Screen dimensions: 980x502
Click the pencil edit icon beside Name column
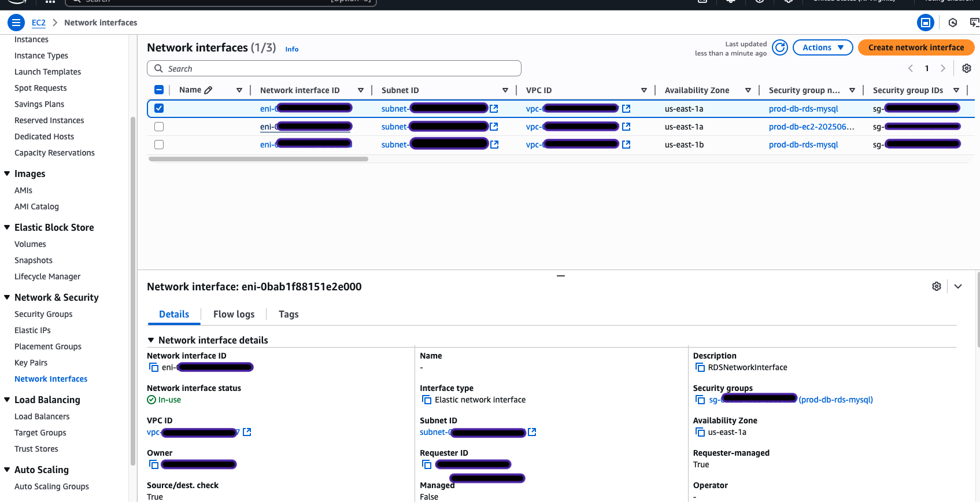[208, 90]
